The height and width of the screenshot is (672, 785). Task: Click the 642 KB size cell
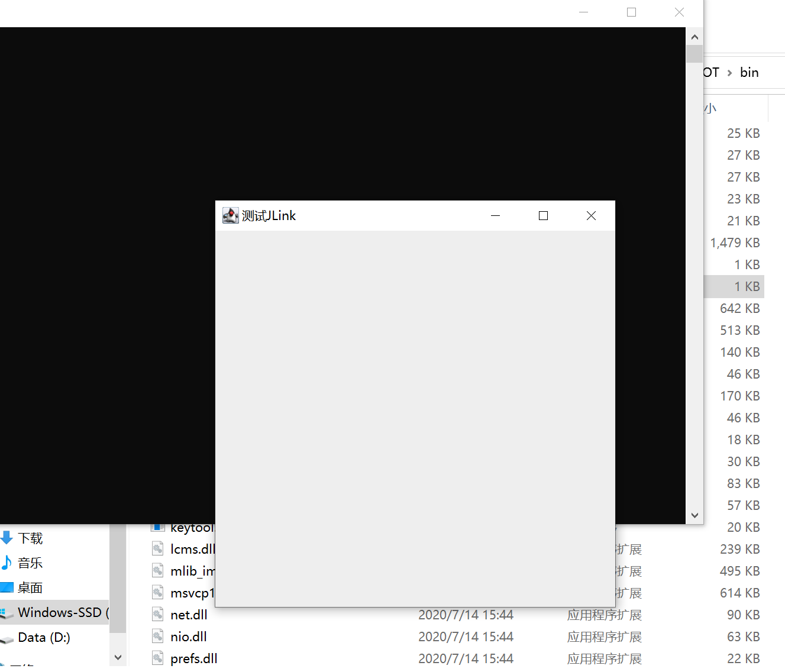[740, 308]
